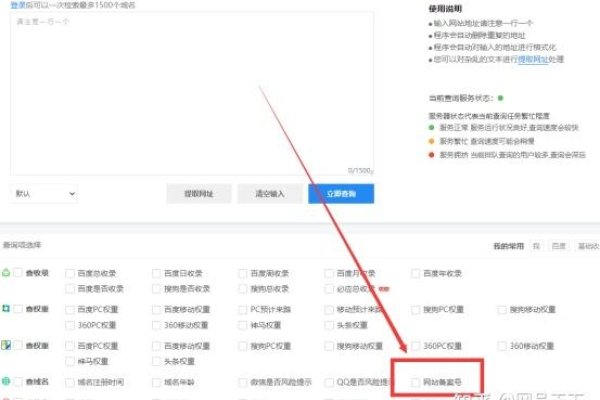This screenshot has width=600, height=400.
Task: Click the 服务正常 status legend line
Action: (x=504, y=127)
